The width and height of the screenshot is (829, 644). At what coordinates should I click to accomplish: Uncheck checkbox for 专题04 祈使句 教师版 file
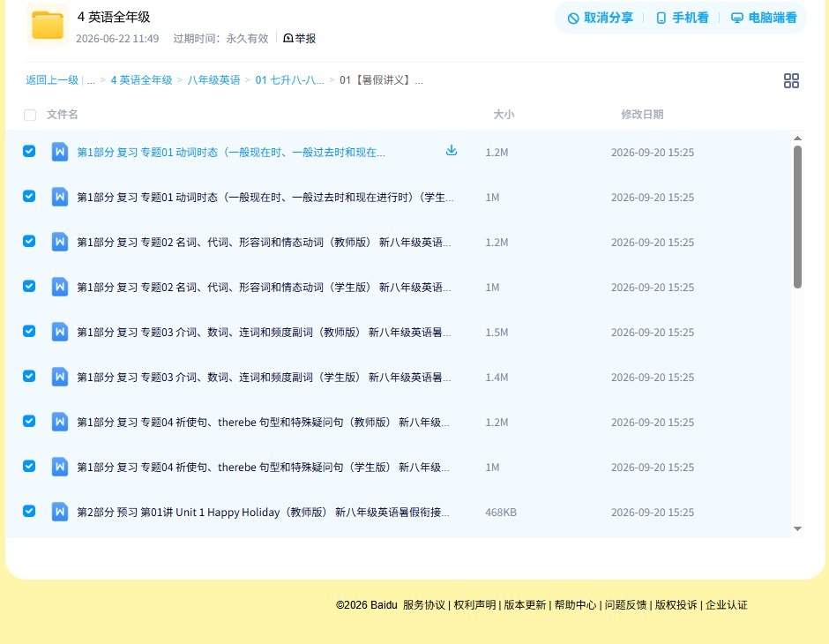coord(29,421)
